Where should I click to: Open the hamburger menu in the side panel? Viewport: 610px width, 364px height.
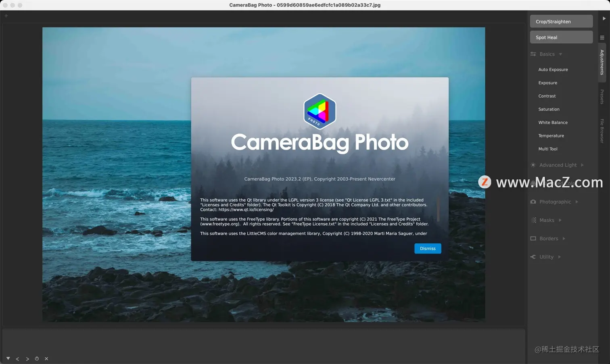[602, 37]
